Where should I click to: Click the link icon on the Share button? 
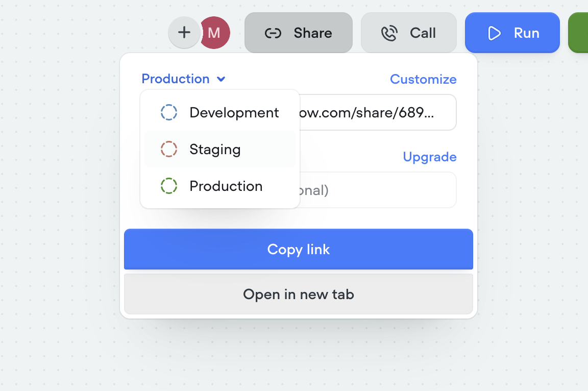pyautogui.click(x=273, y=32)
